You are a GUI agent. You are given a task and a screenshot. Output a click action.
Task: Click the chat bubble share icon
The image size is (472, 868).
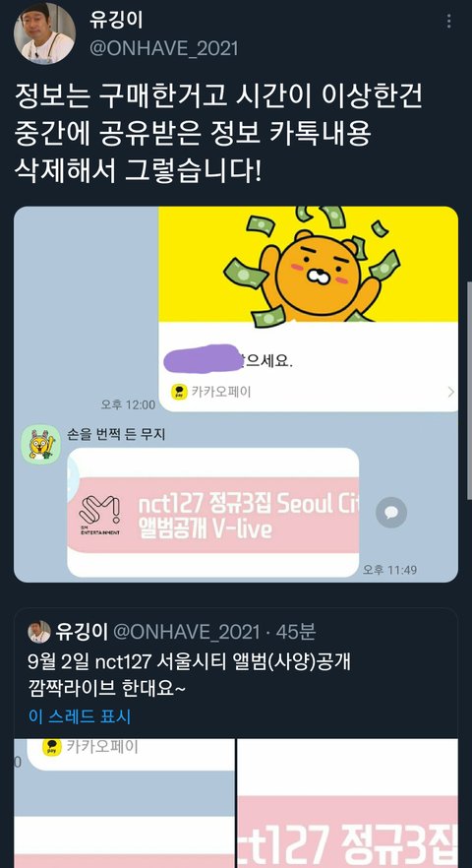coord(391,513)
